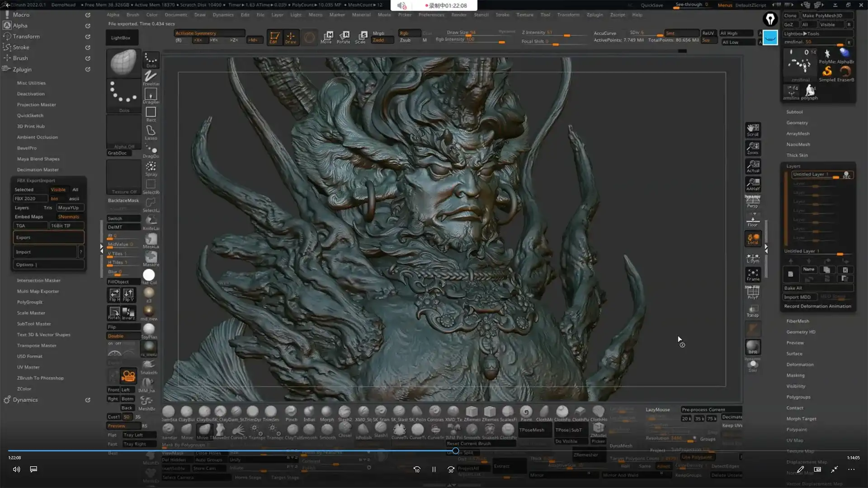
Task: Toggle Activate Symmetry
Action: (196, 33)
